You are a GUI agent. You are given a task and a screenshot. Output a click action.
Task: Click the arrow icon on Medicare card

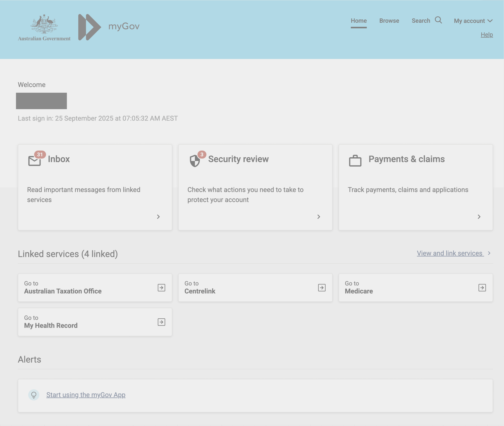coord(482,288)
